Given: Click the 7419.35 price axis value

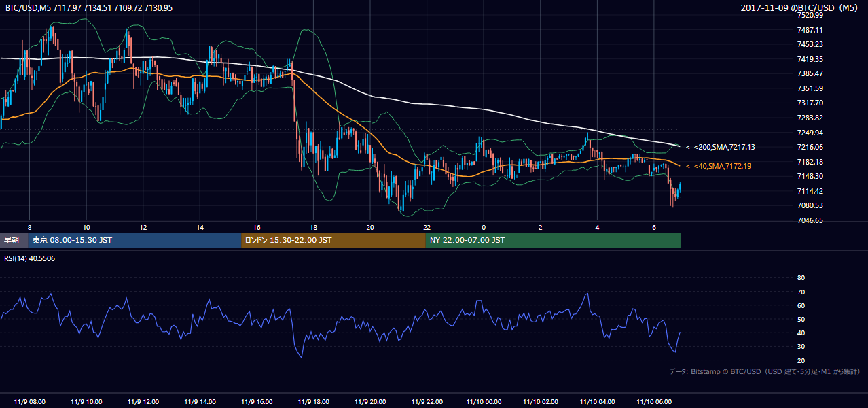Looking at the screenshot, I should 810,59.
